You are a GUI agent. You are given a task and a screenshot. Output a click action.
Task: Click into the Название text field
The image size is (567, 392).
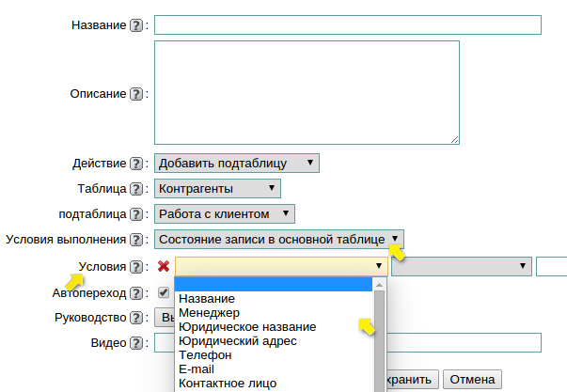[x=347, y=25]
